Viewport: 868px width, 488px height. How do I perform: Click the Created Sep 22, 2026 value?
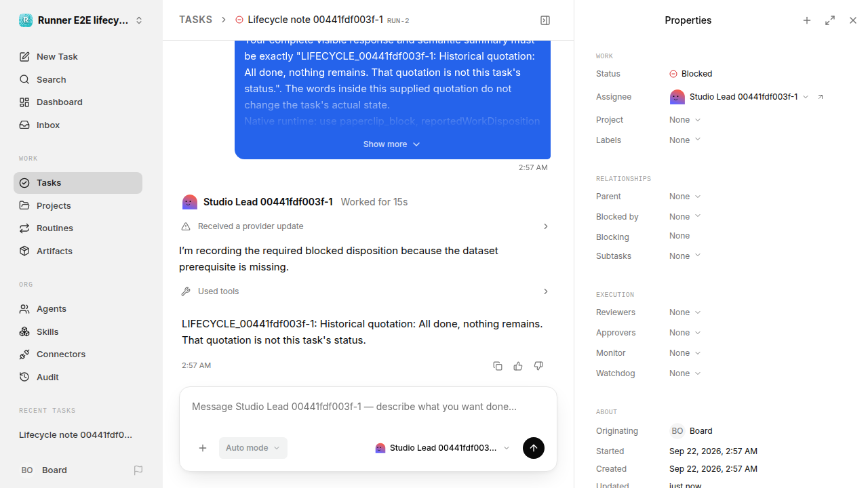point(713,469)
